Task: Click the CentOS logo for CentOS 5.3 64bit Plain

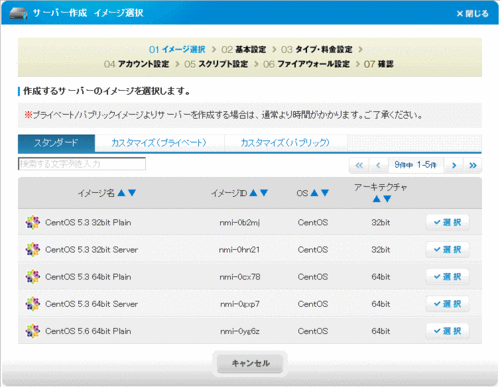Action: coord(33,277)
